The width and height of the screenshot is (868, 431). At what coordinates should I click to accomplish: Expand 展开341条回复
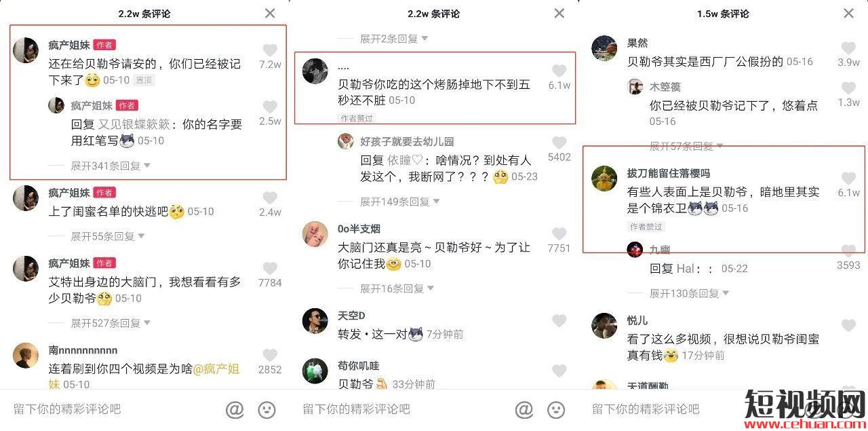[x=111, y=166]
